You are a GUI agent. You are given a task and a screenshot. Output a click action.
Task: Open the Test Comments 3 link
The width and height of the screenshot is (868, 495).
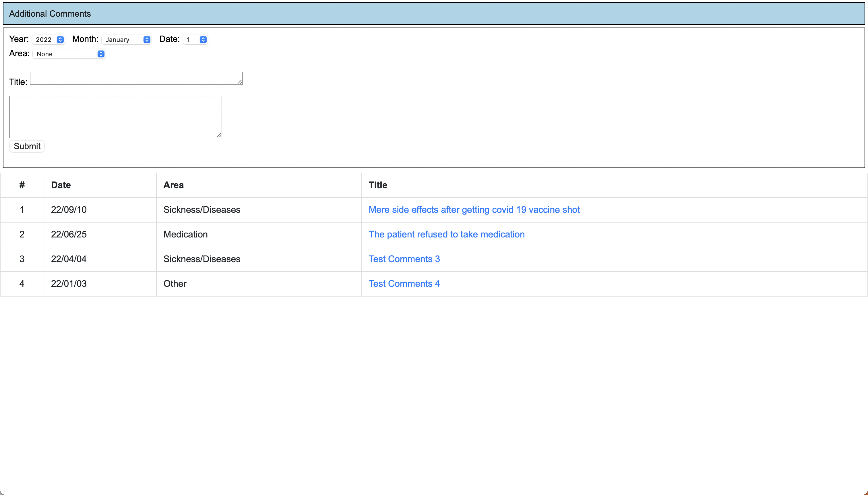tap(404, 259)
